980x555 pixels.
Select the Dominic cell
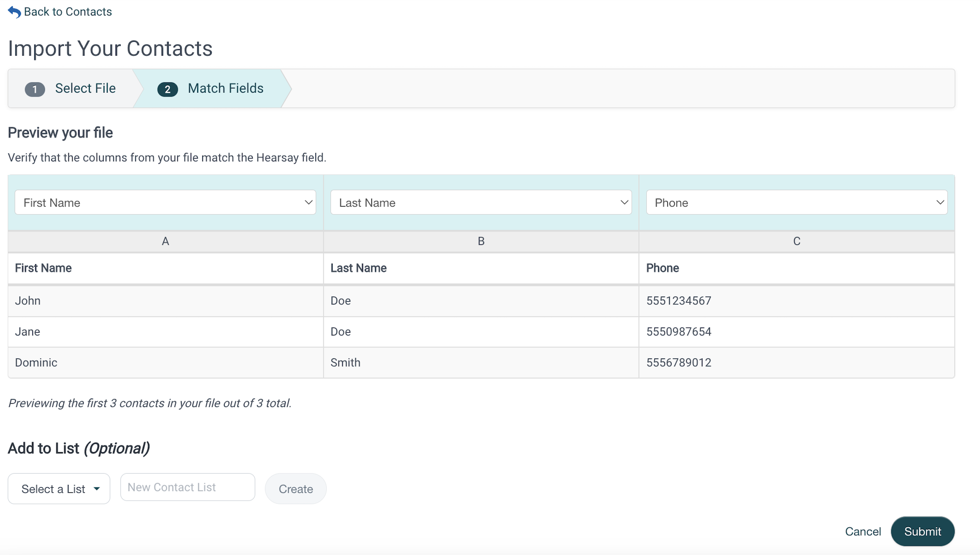click(166, 363)
